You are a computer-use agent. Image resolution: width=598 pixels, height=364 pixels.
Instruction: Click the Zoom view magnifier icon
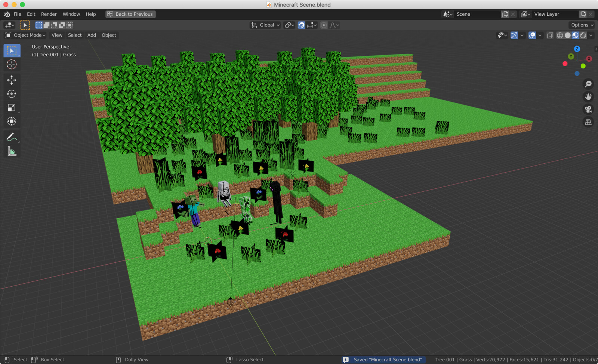(x=588, y=84)
